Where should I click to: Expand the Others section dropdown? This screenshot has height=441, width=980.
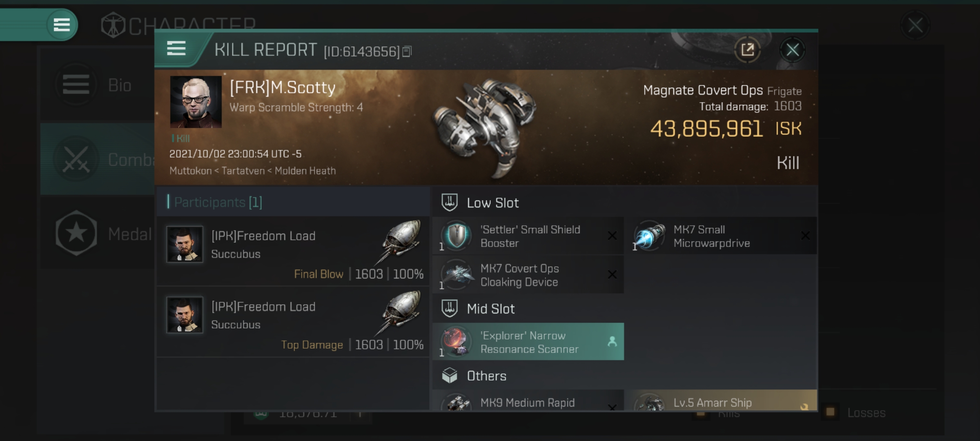point(486,375)
